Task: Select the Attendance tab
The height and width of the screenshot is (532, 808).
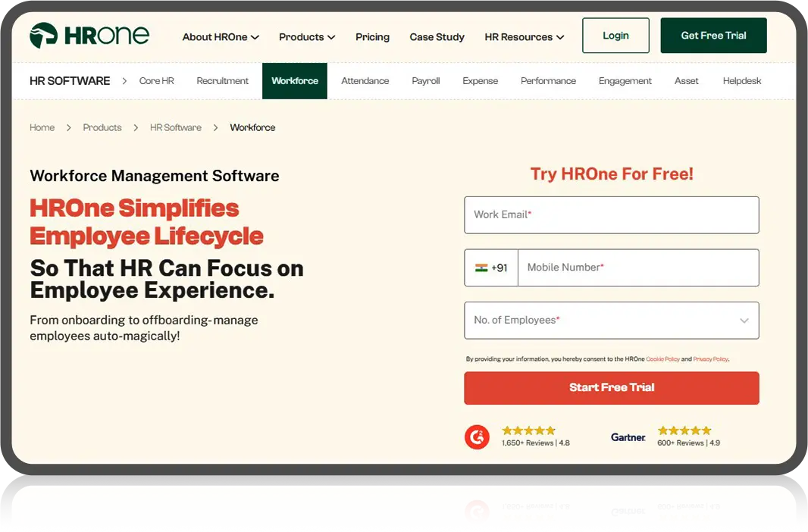Action: (365, 80)
